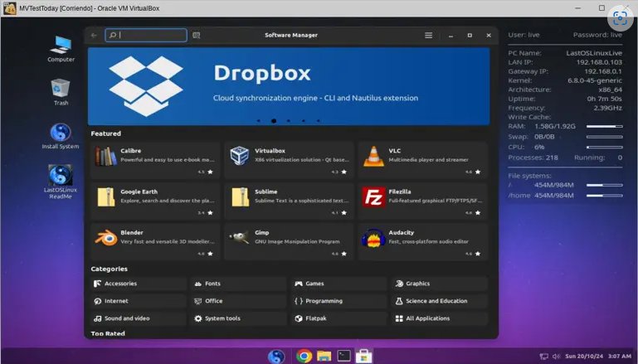Click the search-in-descriptions icon beside search box
The height and width of the screenshot is (364, 638).
(x=196, y=36)
